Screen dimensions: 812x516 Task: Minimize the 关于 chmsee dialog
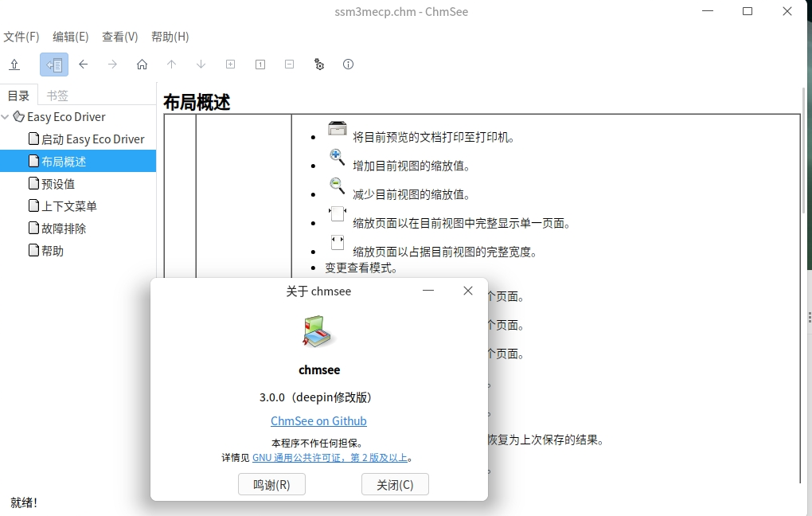[x=428, y=291]
